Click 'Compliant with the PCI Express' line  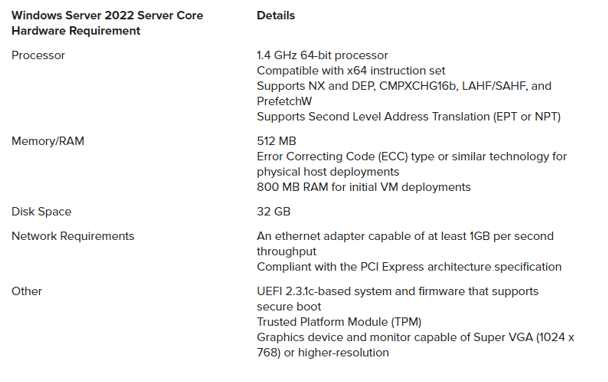409,267
